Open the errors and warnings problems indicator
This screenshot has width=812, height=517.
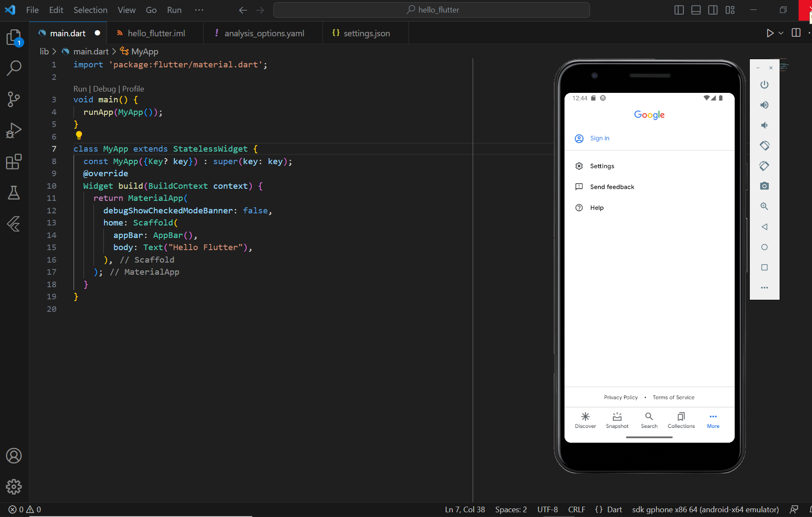25,510
